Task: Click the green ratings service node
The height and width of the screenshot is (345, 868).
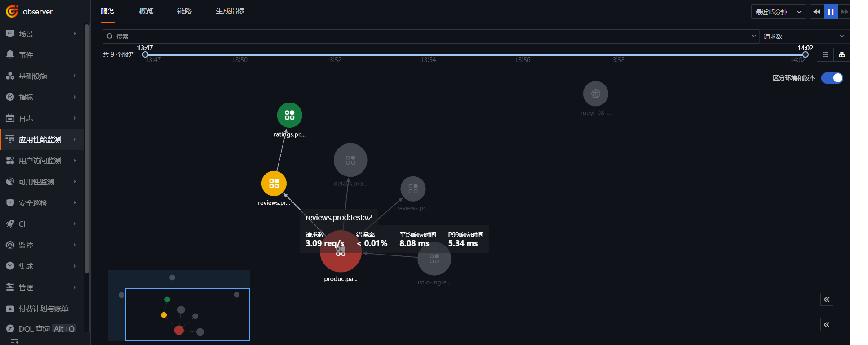Action: pyautogui.click(x=289, y=115)
